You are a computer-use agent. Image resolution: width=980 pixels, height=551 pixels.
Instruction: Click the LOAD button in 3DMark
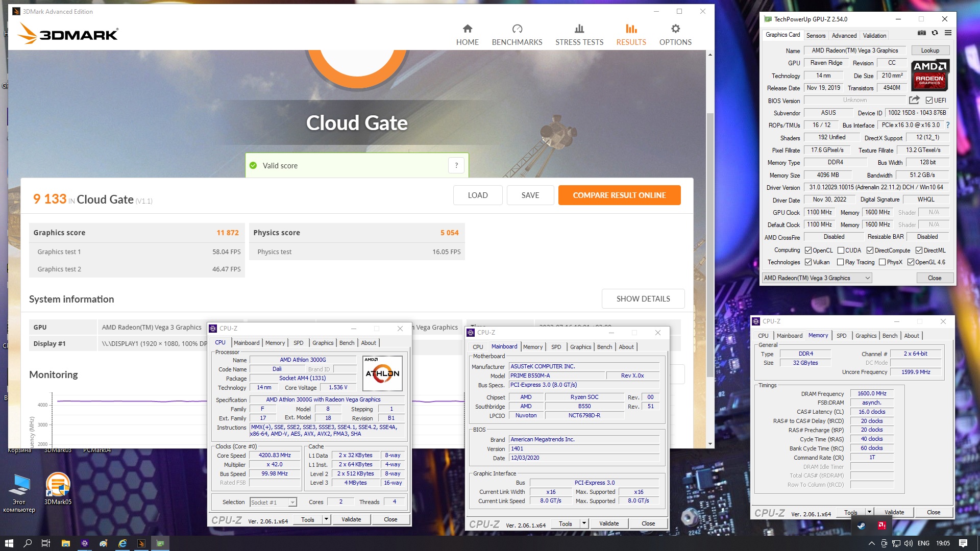click(478, 195)
